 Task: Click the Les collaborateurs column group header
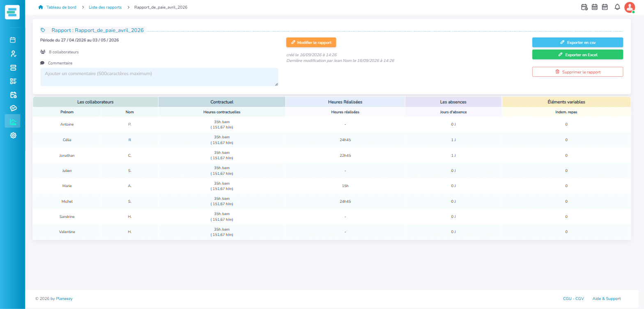click(x=95, y=102)
